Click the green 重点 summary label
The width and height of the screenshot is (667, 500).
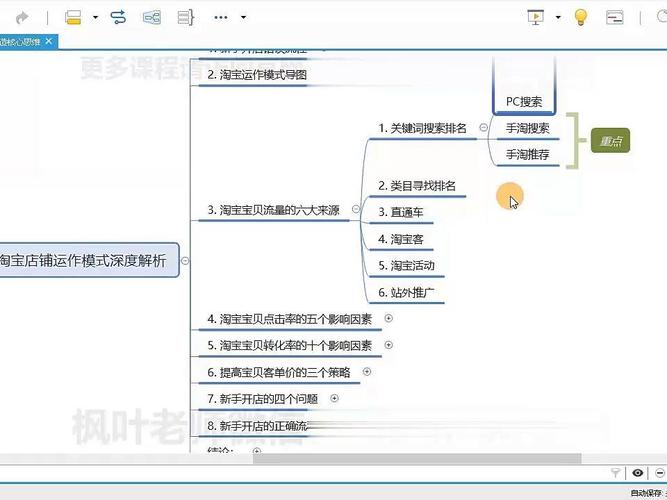point(610,141)
